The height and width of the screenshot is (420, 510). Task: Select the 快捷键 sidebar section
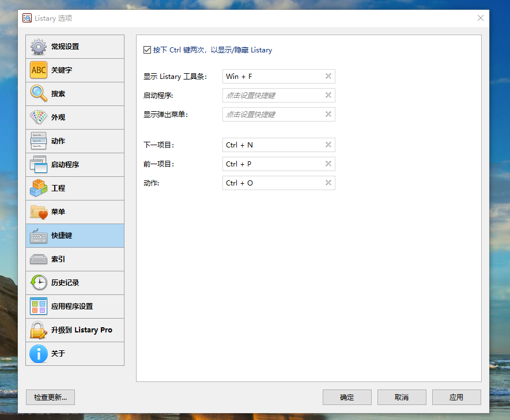coord(75,236)
